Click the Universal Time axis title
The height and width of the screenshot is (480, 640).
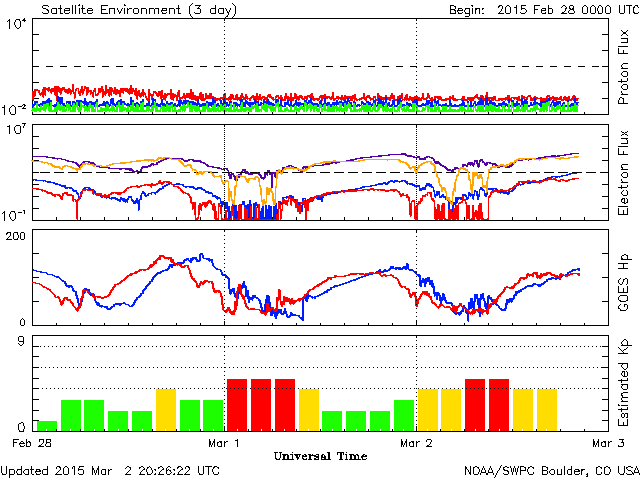[320, 455]
